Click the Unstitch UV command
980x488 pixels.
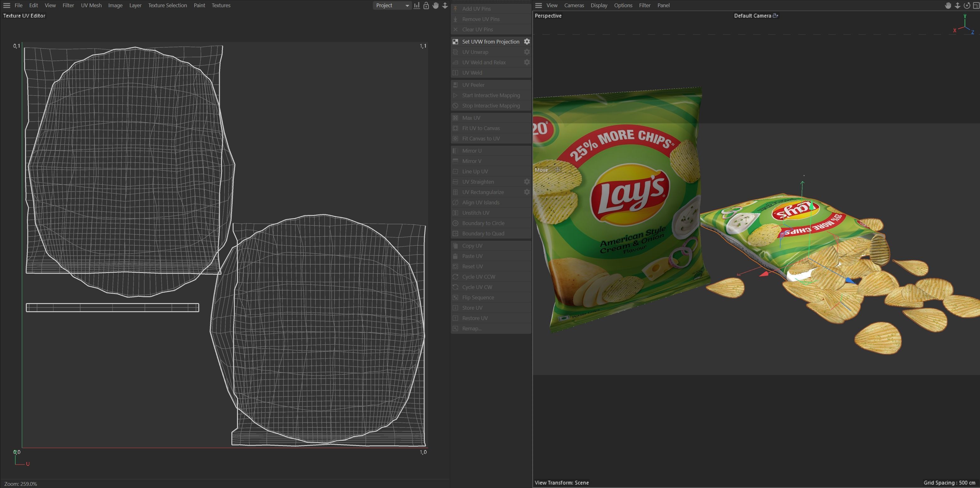tap(491, 213)
